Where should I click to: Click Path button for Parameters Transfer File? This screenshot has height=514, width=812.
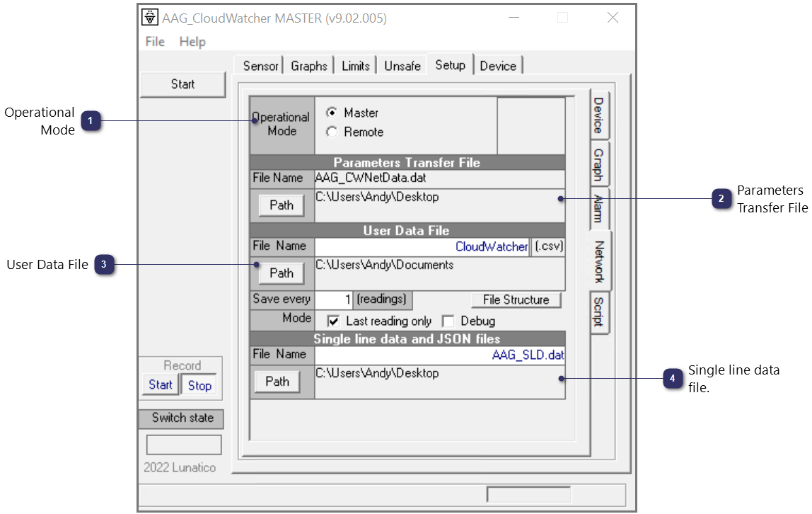[282, 205]
